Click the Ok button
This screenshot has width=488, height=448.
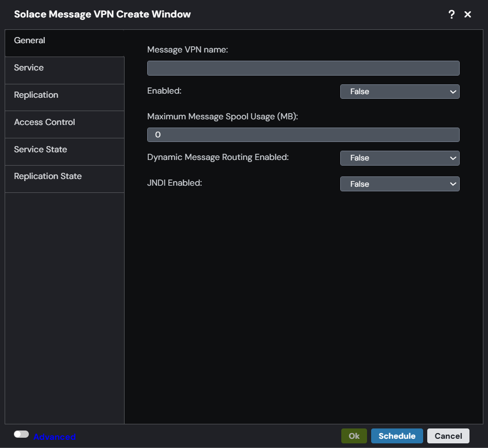coord(354,436)
